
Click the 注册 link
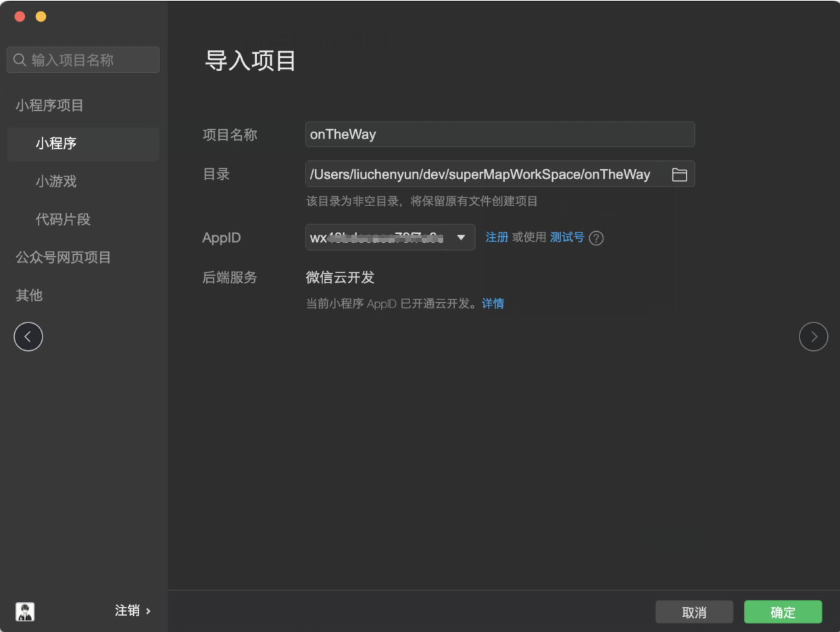(x=497, y=237)
